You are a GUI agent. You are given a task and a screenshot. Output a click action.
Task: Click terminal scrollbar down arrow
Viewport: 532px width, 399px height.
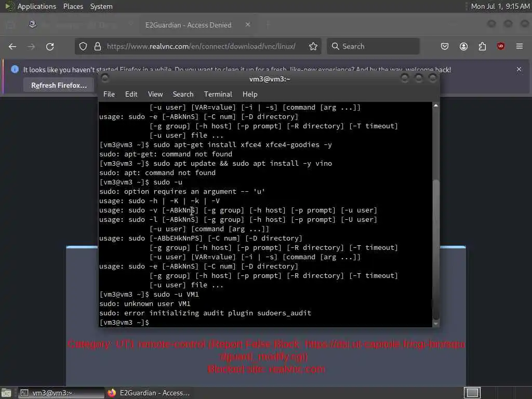(x=436, y=324)
